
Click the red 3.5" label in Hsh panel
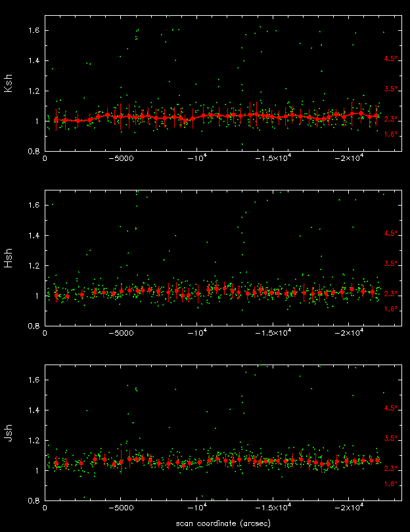click(392, 263)
